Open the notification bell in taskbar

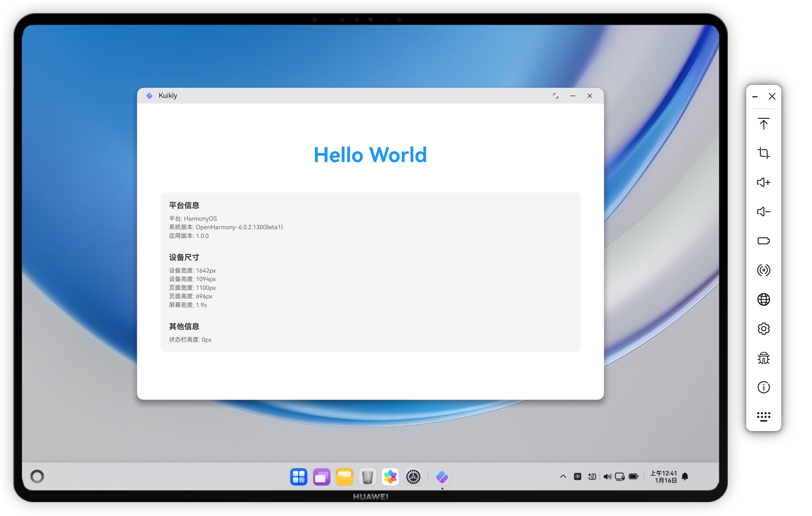685,476
